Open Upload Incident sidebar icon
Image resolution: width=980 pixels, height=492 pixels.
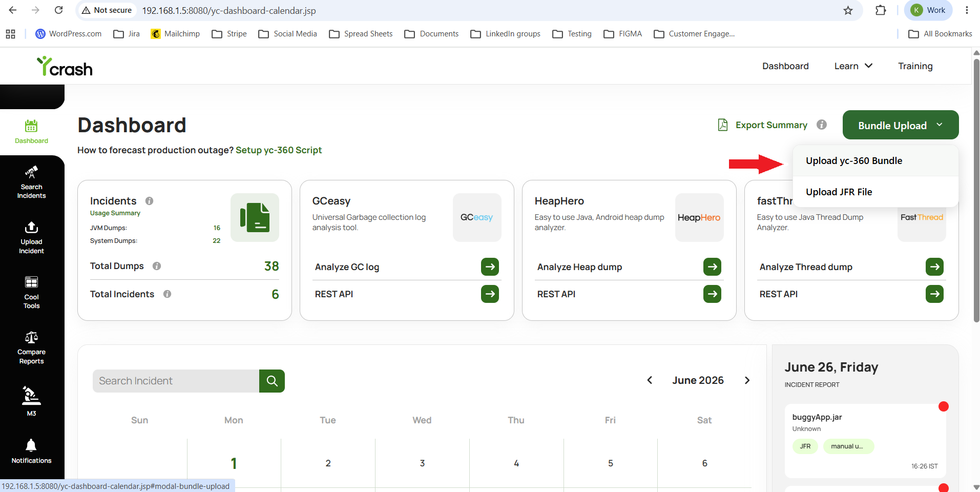[x=31, y=238]
